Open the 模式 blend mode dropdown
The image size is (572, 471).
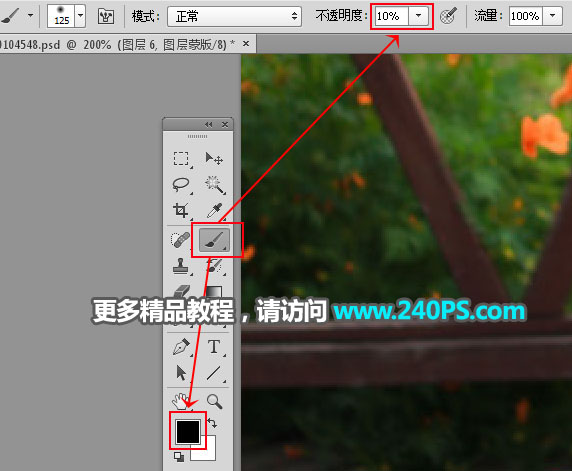click(x=234, y=16)
